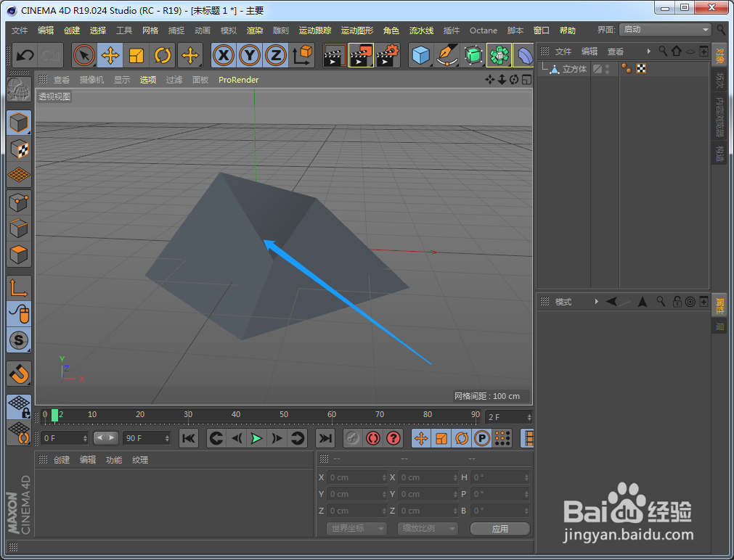Screen dimensions: 734x560
Task: Record active objects keyframe button
Action: pos(353,438)
